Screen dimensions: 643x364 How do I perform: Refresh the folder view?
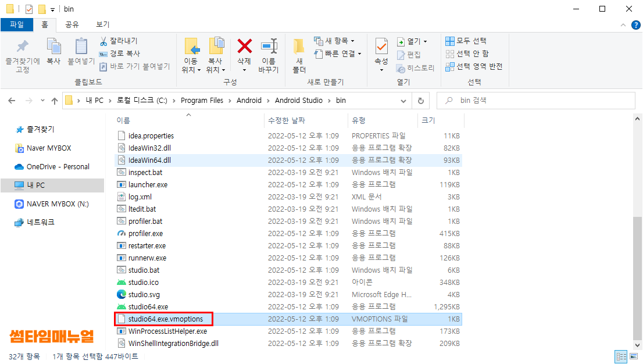pyautogui.click(x=421, y=101)
